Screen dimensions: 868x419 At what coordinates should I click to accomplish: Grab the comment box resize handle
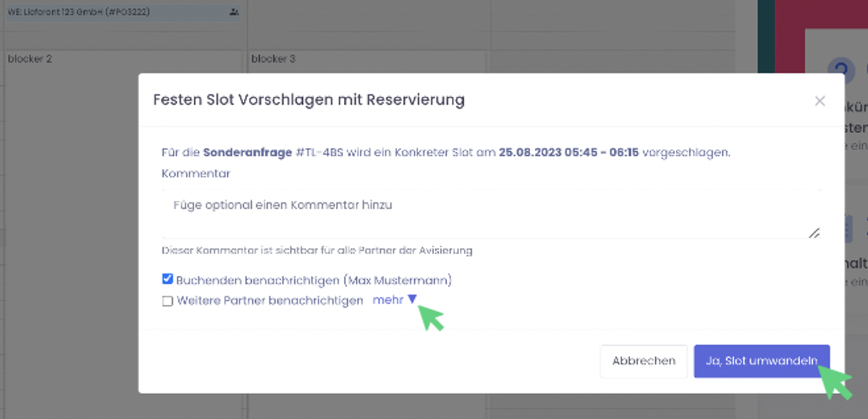814,233
